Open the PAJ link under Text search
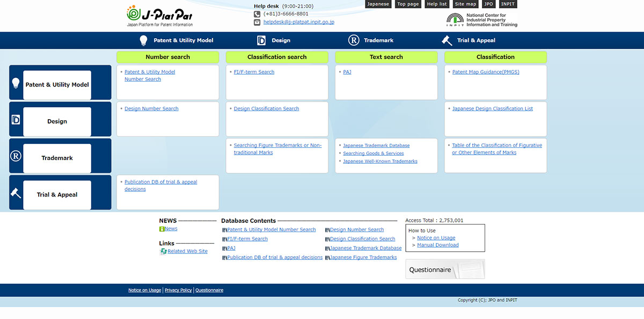Screen dimensions: 644x319 [347, 72]
